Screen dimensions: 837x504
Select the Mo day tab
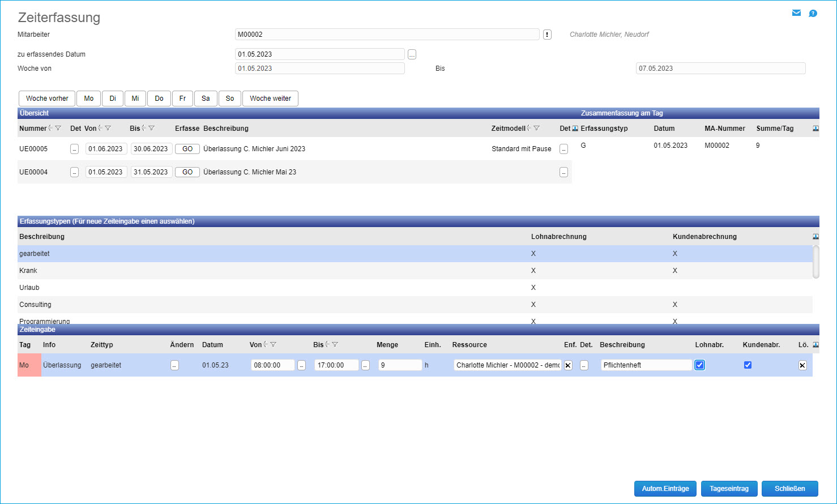[x=89, y=99]
